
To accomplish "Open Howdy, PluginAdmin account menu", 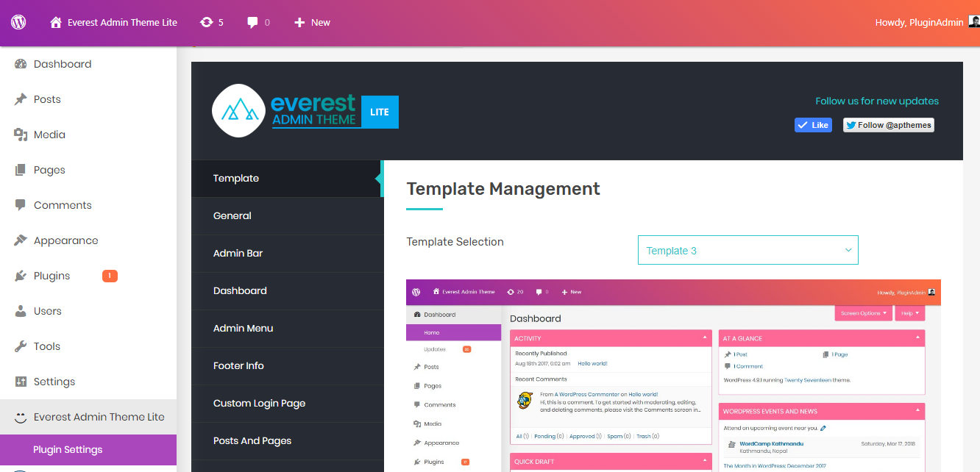I will pyautogui.click(x=927, y=22).
